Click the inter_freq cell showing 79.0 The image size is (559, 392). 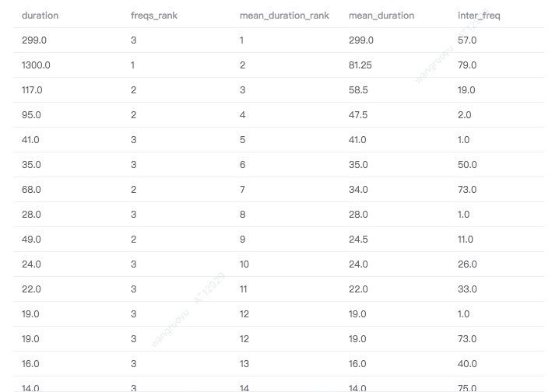[x=467, y=65]
